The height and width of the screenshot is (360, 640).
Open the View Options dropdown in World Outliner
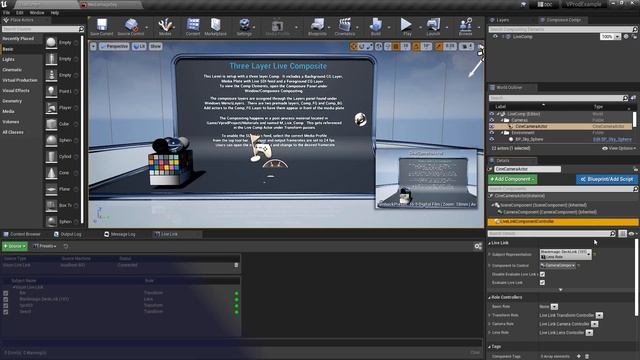pyautogui.click(x=619, y=149)
